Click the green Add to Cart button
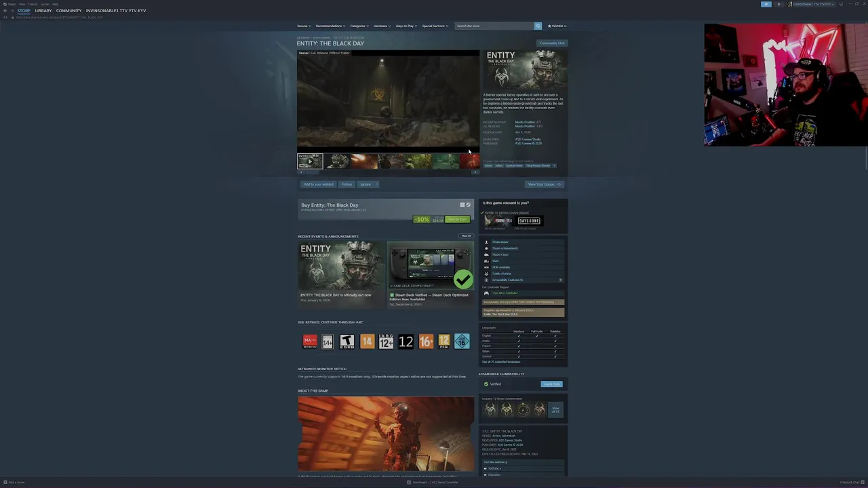The width and height of the screenshot is (868, 488). pos(458,220)
